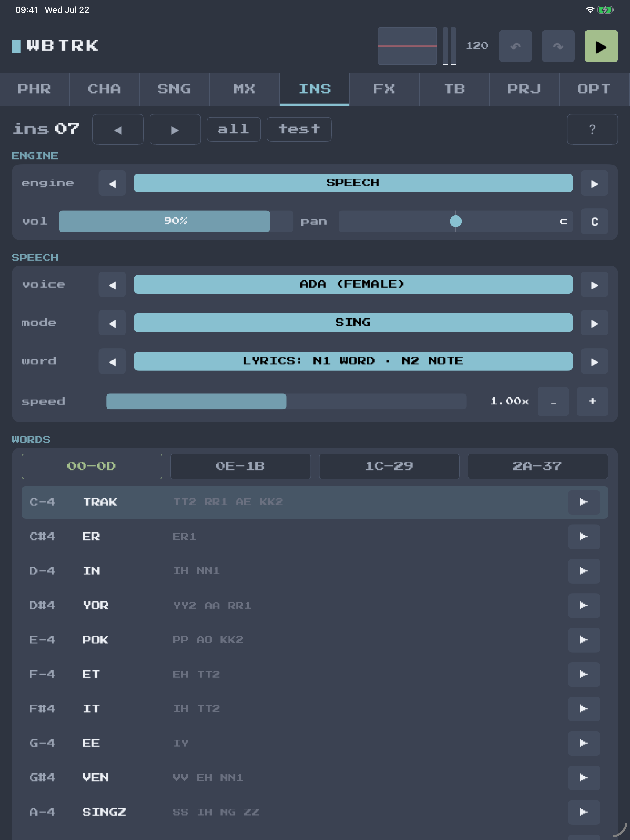Go to the previous instrument
This screenshot has height=840, width=630.
(118, 129)
